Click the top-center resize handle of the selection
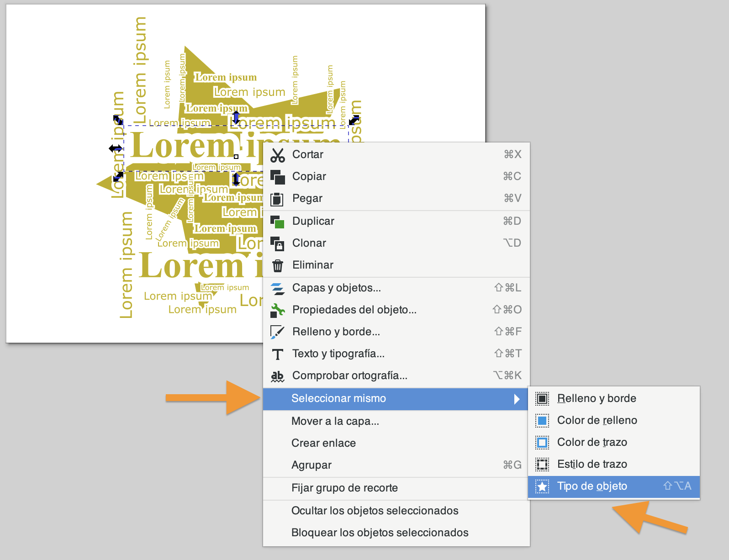The width and height of the screenshot is (729, 560). click(236, 118)
